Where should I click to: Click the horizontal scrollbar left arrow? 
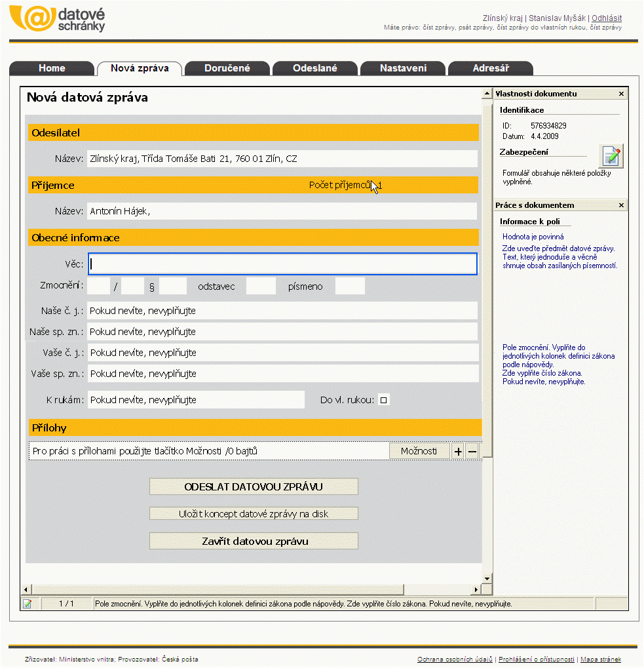coord(26,589)
